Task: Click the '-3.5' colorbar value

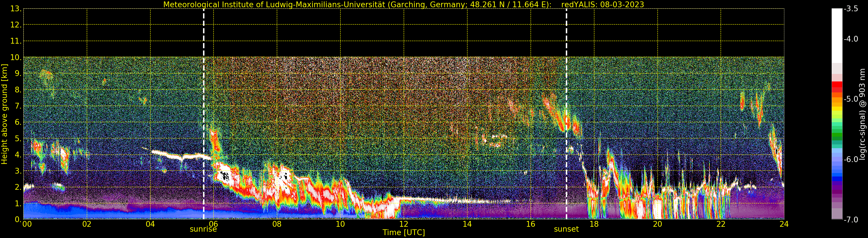Action: coord(851,9)
